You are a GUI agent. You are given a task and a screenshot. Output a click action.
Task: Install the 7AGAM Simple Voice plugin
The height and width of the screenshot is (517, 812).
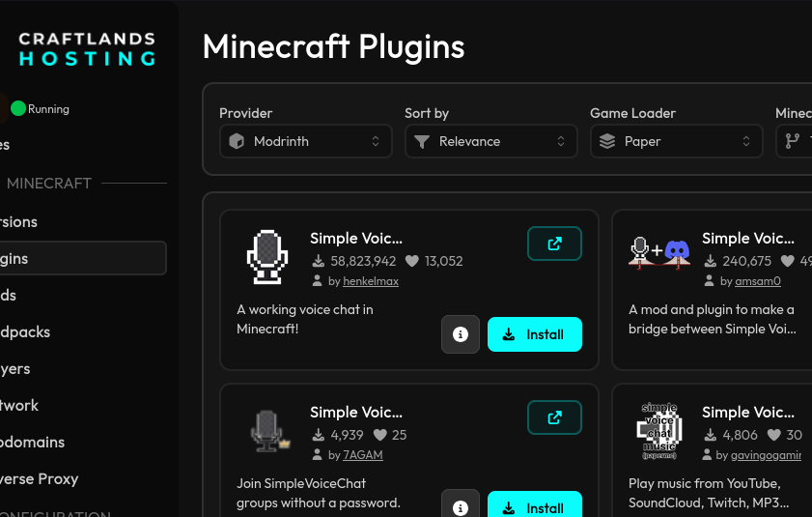click(x=535, y=504)
